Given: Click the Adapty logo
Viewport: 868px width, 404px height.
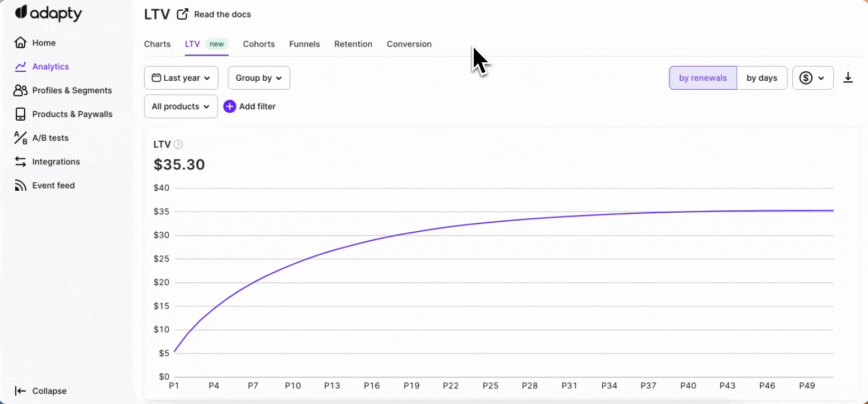Looking at the screenshot, I should pos(48,13).
